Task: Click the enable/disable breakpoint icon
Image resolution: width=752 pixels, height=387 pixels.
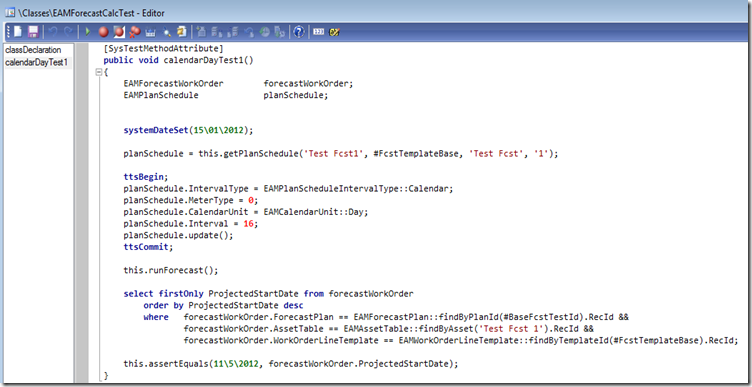Action: (119, 32)
